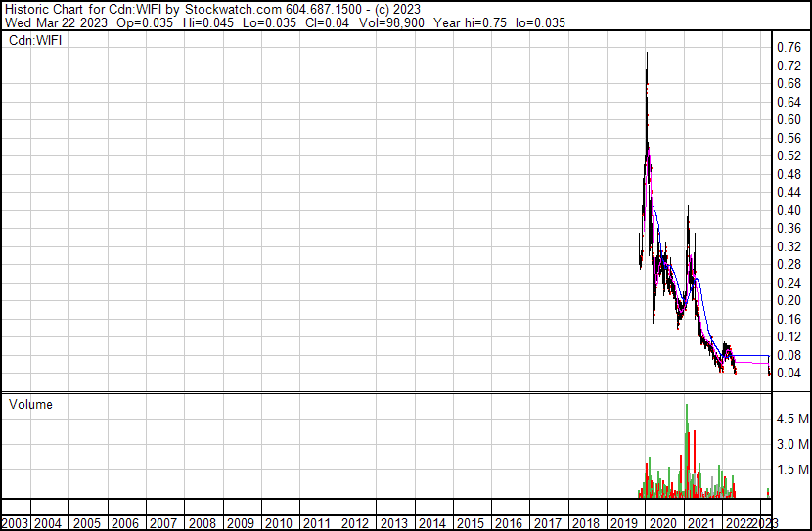This screenshot has width=812, height=531.
Task: Click the Volume panel label
Action: click(x=30, y=404)
